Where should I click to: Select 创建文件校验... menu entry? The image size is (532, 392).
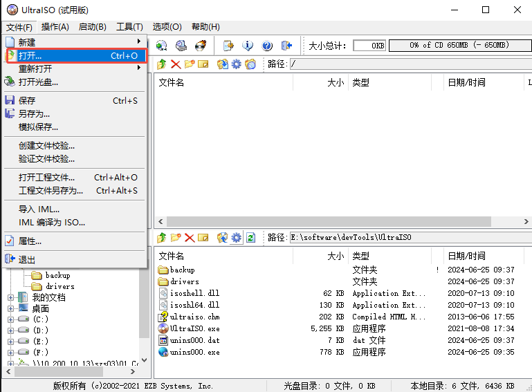(75, 146)
